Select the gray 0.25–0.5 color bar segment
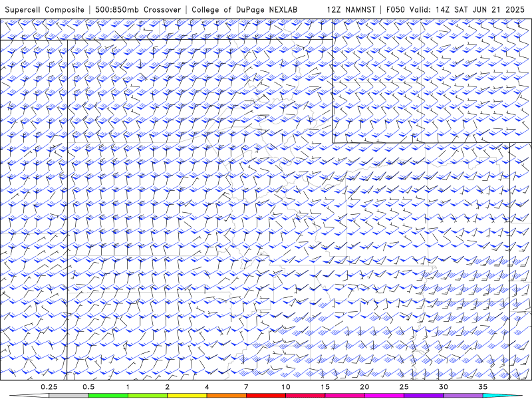 pos(68,396)
